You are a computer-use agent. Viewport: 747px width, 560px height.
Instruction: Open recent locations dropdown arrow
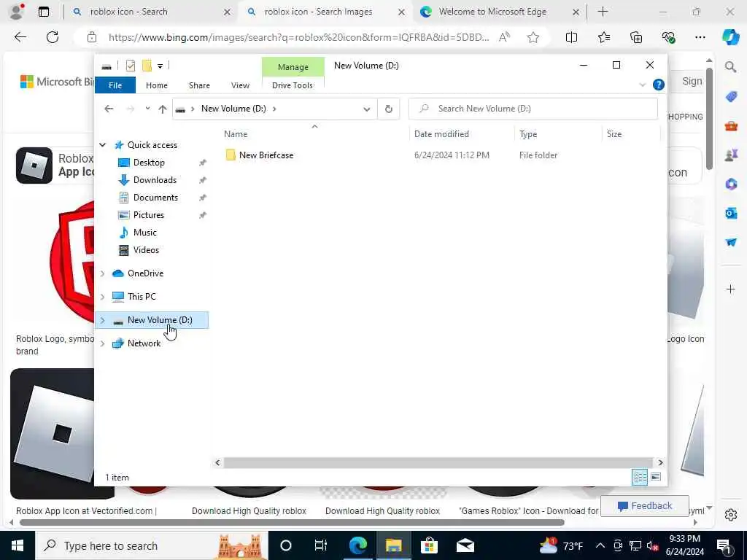147,109
